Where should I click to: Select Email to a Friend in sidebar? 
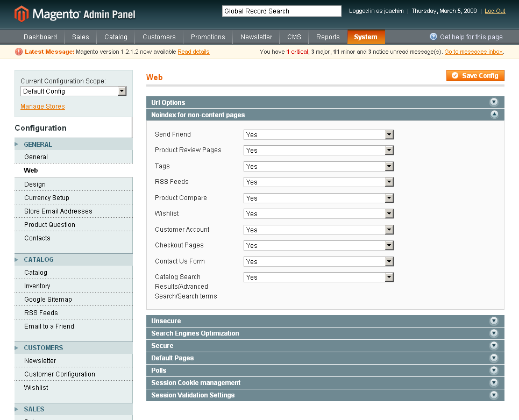coord(74,326)
